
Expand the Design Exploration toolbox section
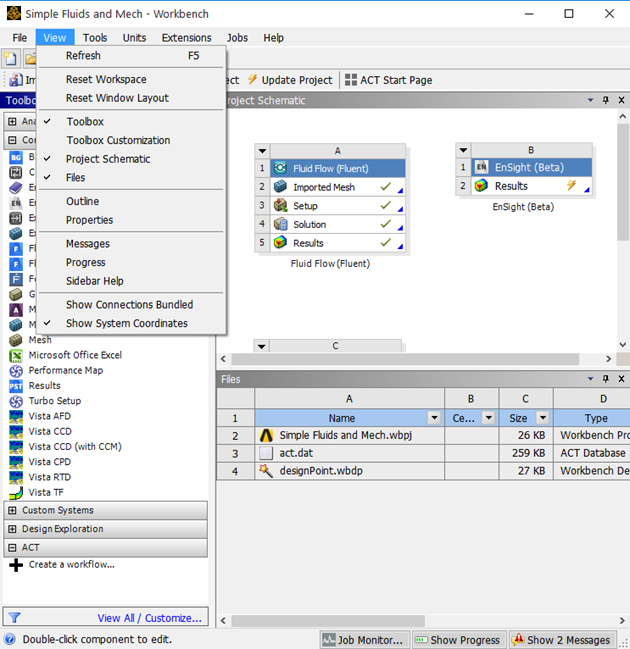[12, 529]
